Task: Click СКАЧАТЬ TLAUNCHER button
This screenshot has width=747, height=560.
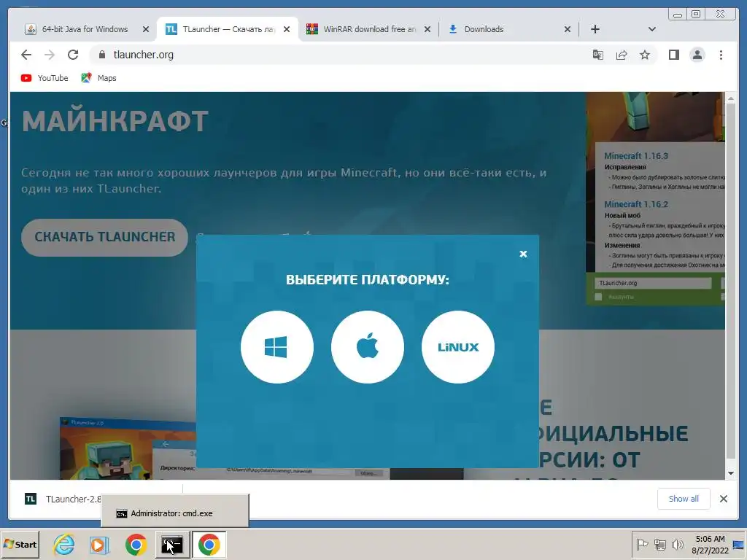Action: (x=104, y=237)
